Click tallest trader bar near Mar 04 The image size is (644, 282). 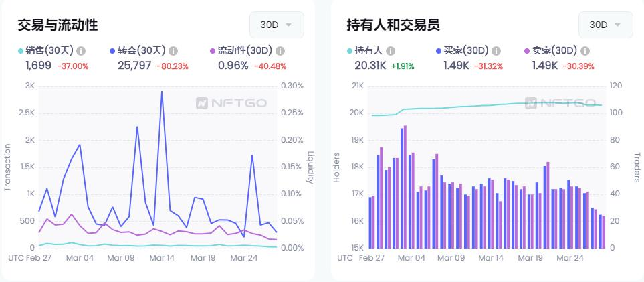[405, 187]
